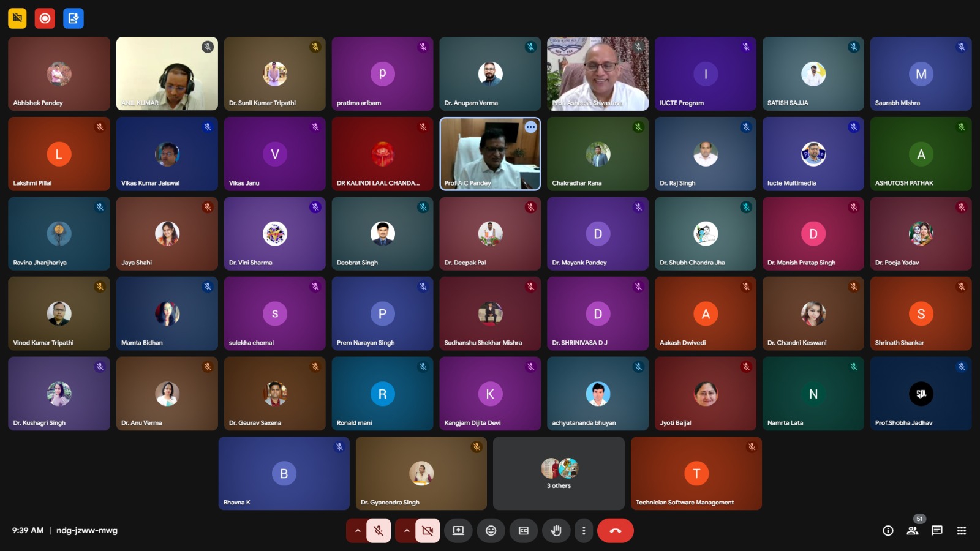Raise your hand in the meeting
This screenshot has width=980, height=551.
click(556, 531)
